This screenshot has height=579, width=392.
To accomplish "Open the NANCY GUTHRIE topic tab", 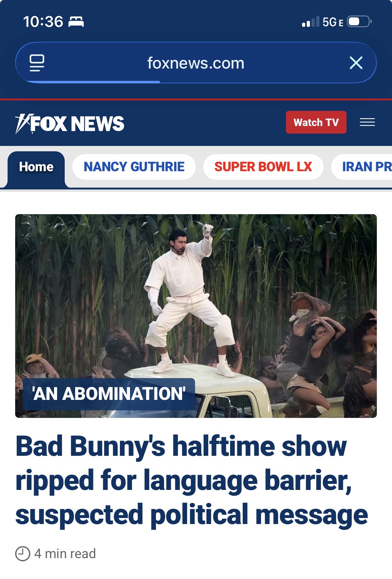I will click(134, 167).
